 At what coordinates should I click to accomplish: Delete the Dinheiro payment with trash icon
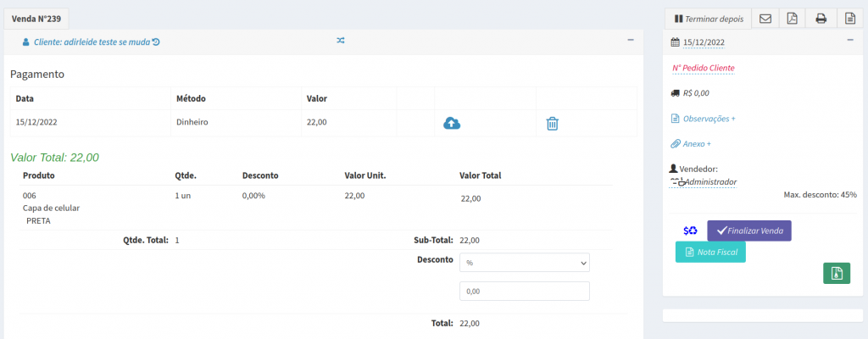tap(552, 124)
